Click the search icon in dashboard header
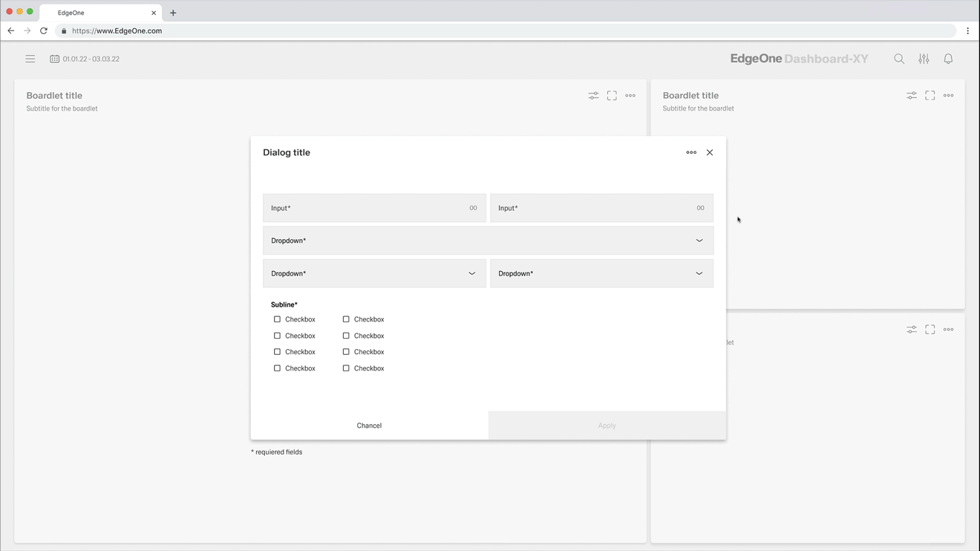This screenshot has height=551, width=980. pyautogui.click(x=899, y=59)
